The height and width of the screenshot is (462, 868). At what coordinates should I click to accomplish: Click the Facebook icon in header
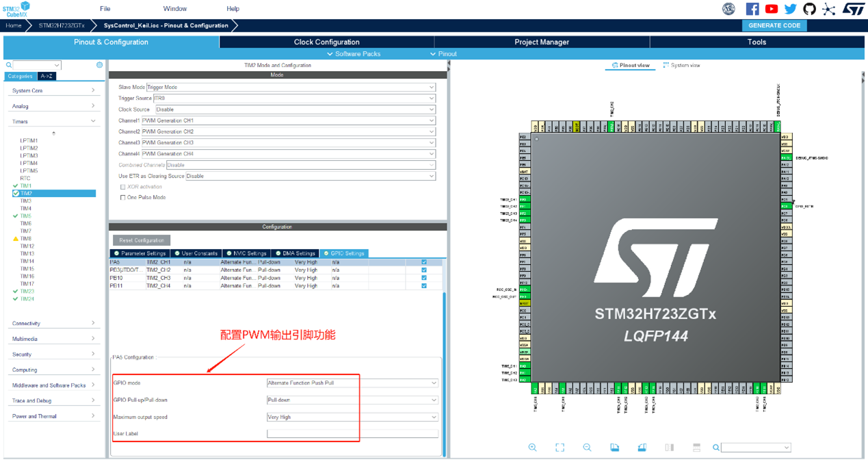[x=752, y=9]
